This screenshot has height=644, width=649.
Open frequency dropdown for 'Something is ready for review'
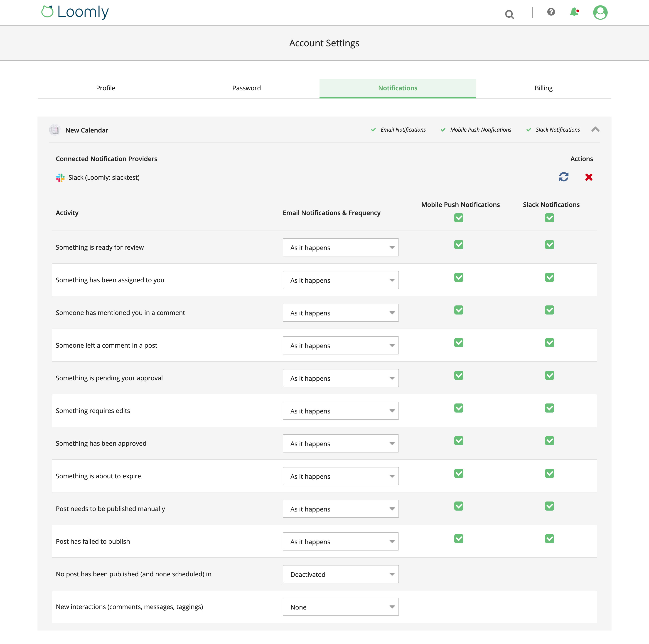(340, 247)
